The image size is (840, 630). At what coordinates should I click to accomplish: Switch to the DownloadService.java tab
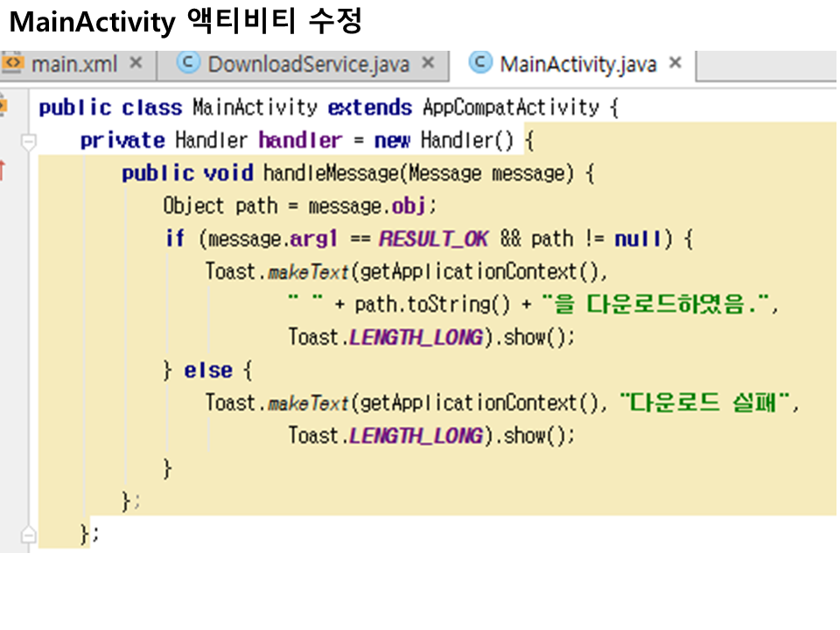[x=308, y=64]
